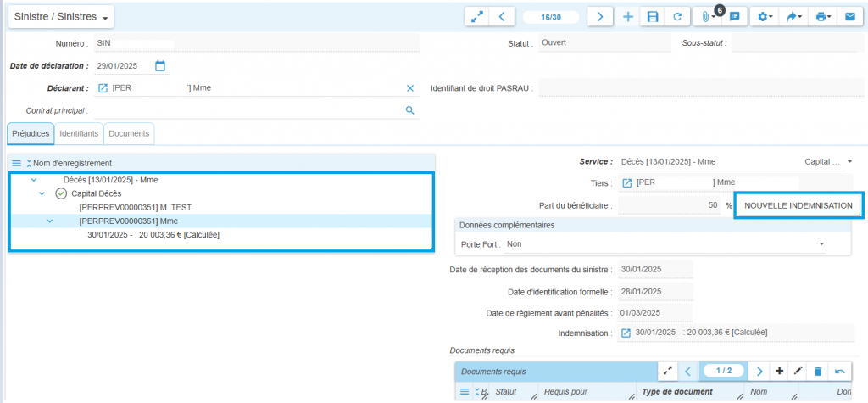Viewport: 868px width, 403px height.
Task: Click the save record icon
Action: (x=652, y=17)
